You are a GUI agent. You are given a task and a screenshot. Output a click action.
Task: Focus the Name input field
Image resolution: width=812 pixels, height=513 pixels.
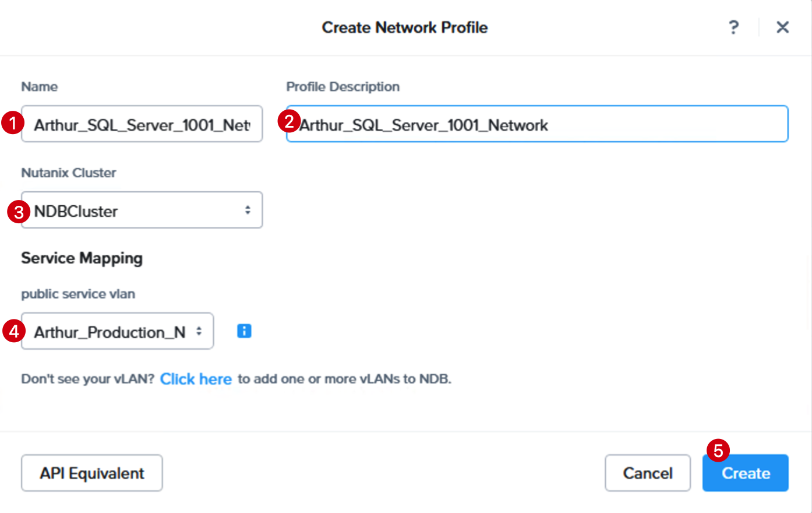[142, 124]
